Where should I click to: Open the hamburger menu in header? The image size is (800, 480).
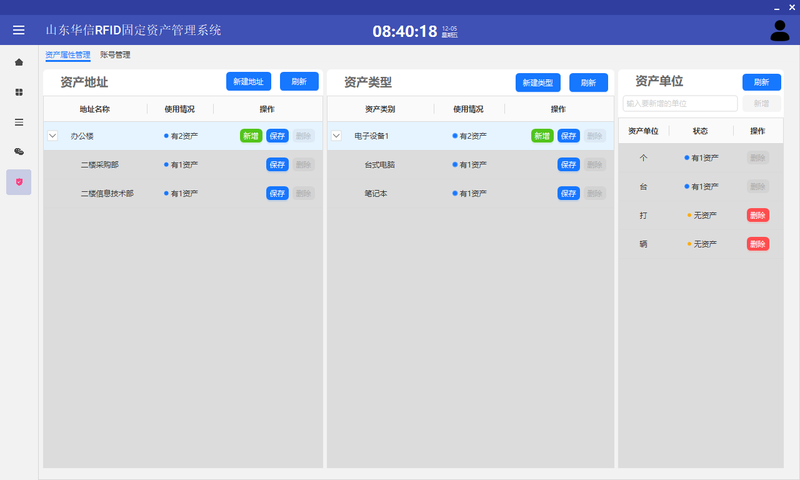pyautogui.click(x=18, y=30)
